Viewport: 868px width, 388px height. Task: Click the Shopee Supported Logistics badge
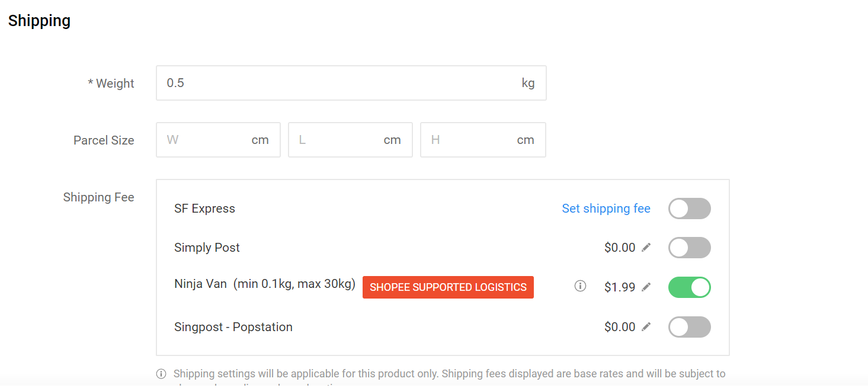point(448,287)
